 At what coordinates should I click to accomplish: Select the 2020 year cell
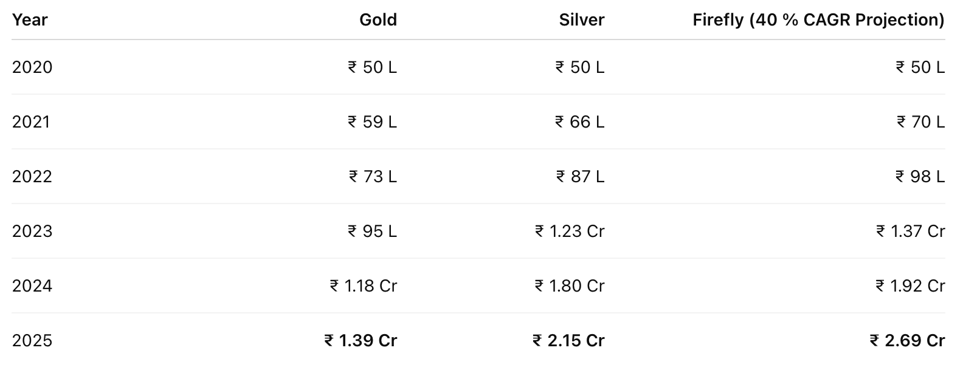click(32, 67)
